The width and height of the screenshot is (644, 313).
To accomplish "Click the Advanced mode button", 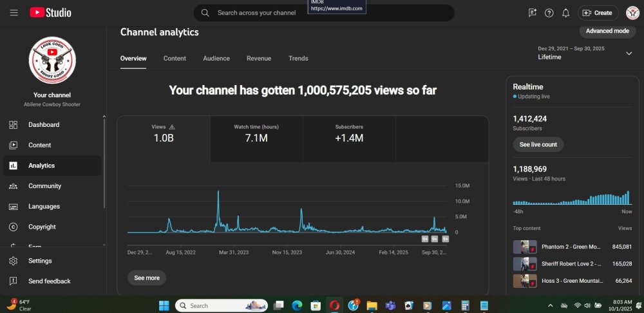I will [607, 31].
